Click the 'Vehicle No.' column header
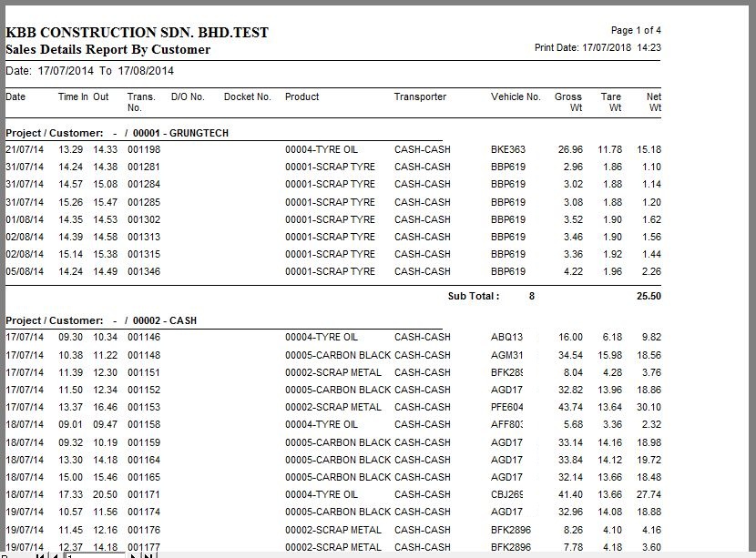Screen dimensions: 756x558 [x=516, y=96]
